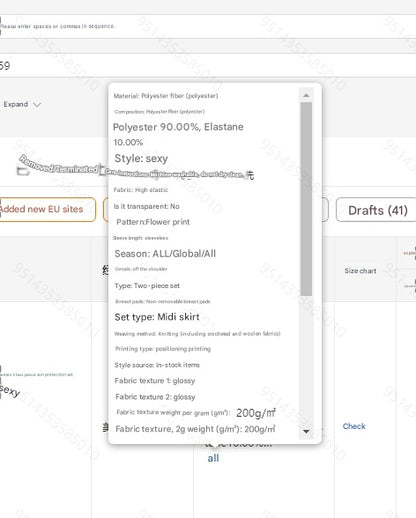Click the popup's vertical scrollbar thumb
This screenshot has height=518, width=416.
(x=306, y=199)
